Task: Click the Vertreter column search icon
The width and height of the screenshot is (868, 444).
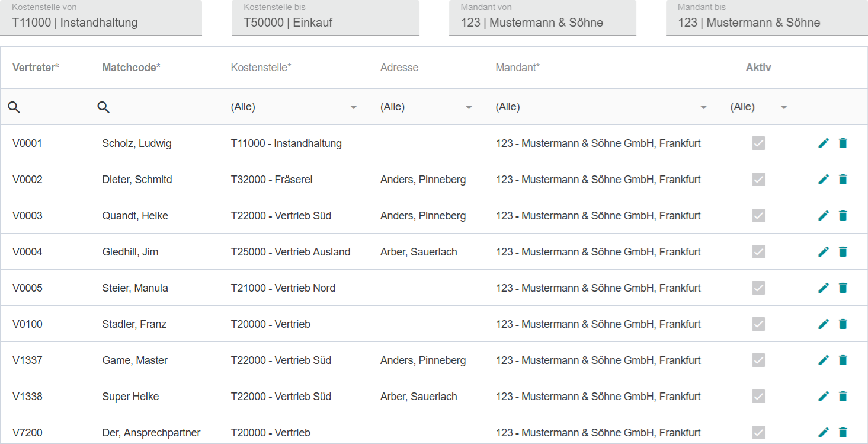Action: pos(14,107)
